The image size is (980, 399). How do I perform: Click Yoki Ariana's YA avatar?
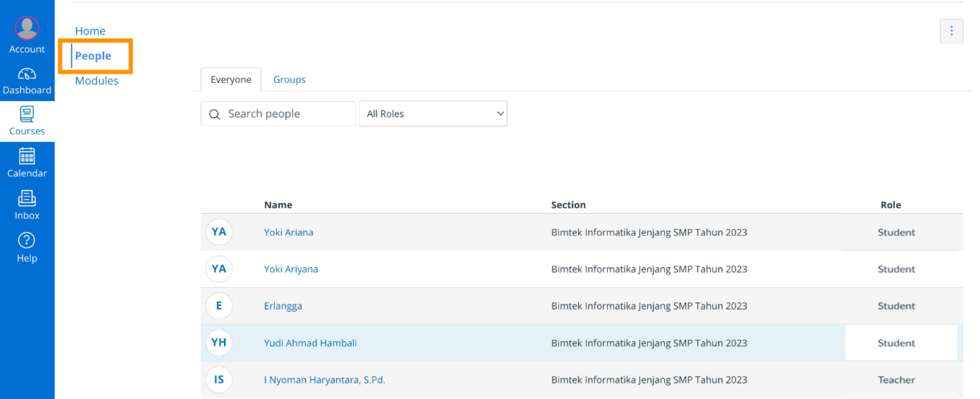click(x=219, y=232)
